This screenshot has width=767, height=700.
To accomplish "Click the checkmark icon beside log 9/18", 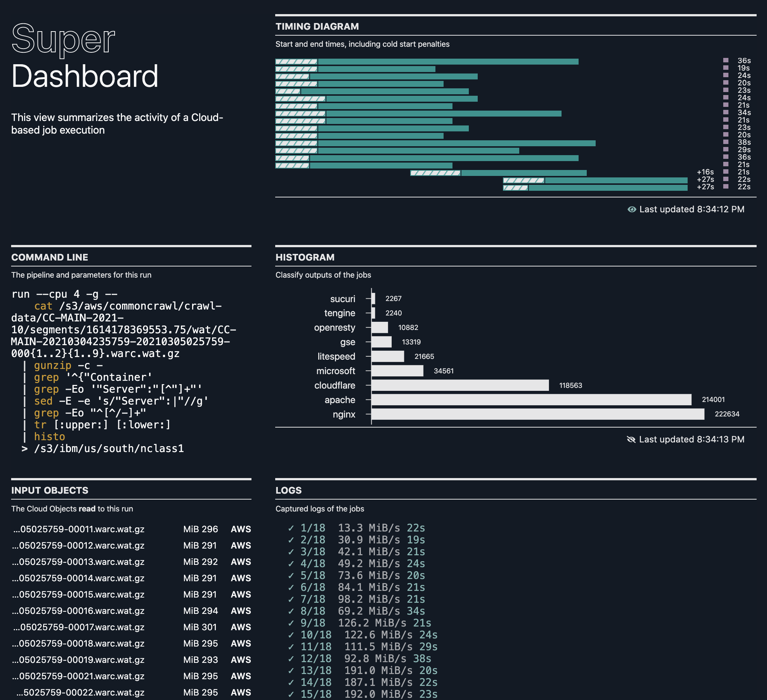I will [x=291, y=623].
